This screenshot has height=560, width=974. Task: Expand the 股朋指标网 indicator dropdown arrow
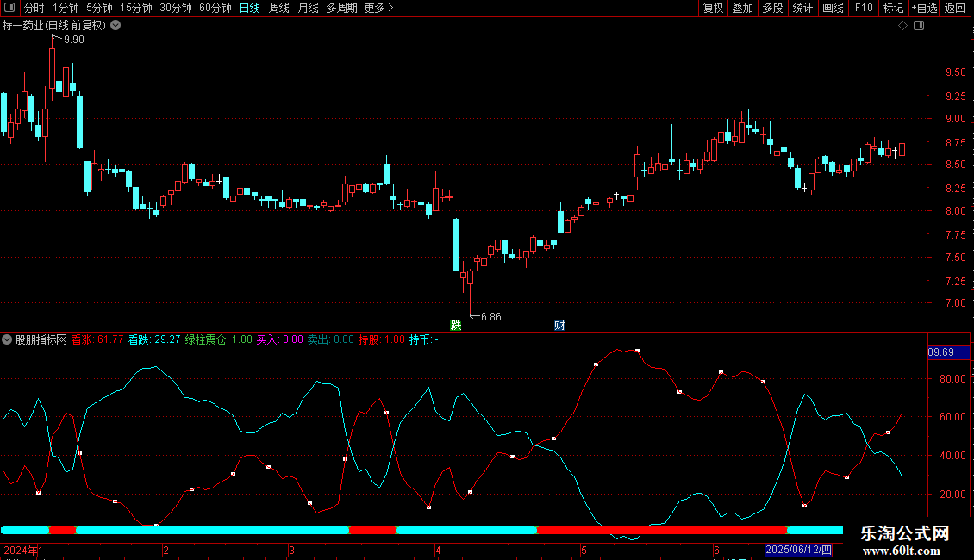click(x=7, y=339)
